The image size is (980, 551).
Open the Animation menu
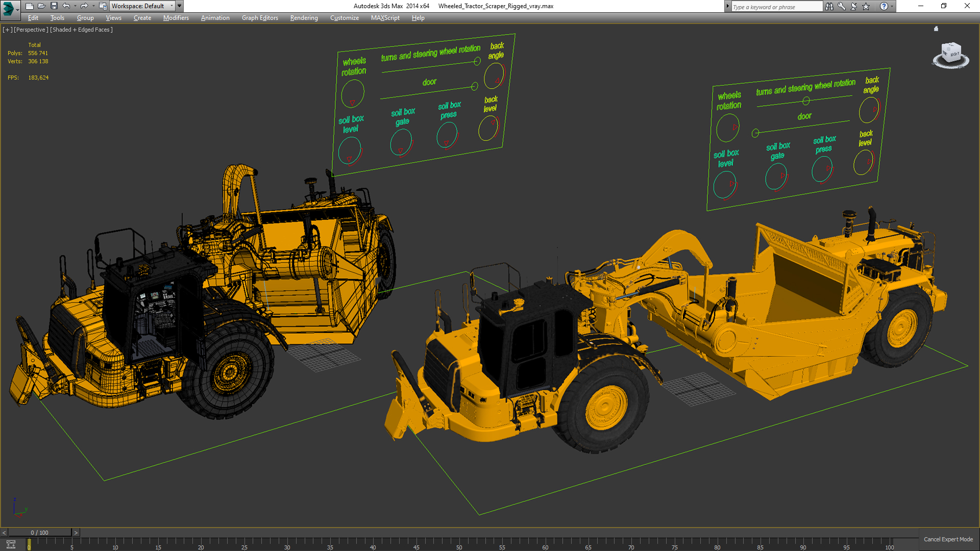pyautogui.click(x=215, y=18)
